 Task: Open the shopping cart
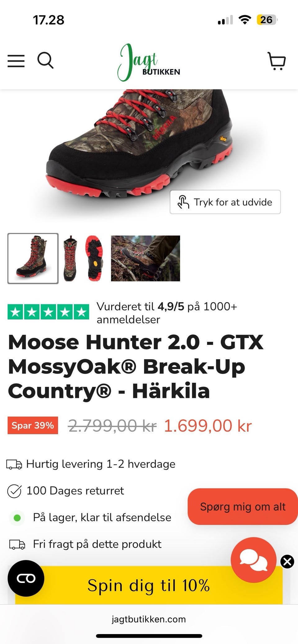(x=277, y=61)
